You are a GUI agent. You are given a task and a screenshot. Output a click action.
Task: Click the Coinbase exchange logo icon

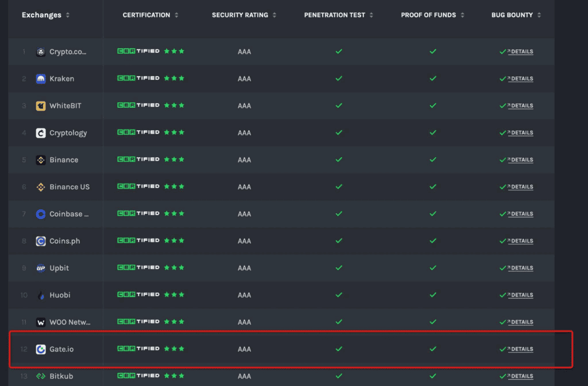[x=41, y=214]
